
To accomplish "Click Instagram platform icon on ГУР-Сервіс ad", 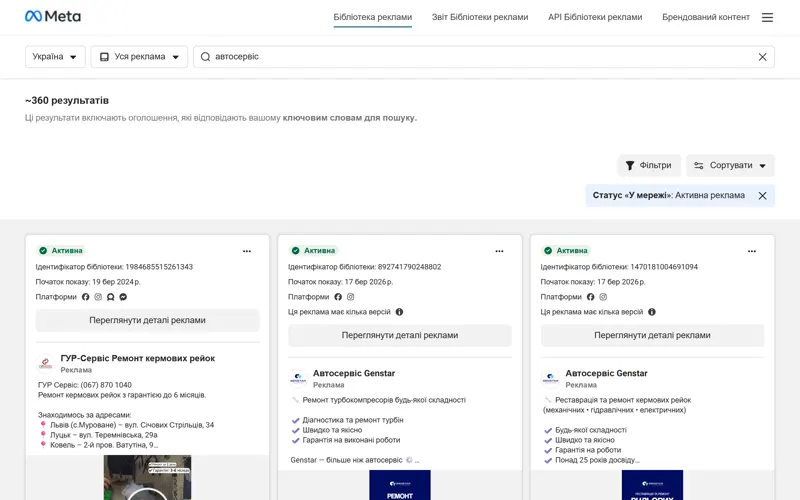I will click(x=98, y=297).
